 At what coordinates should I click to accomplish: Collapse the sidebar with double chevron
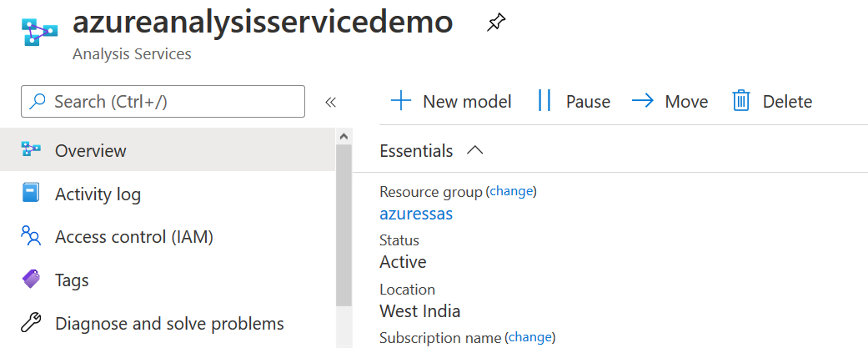(x=330, y=102)
